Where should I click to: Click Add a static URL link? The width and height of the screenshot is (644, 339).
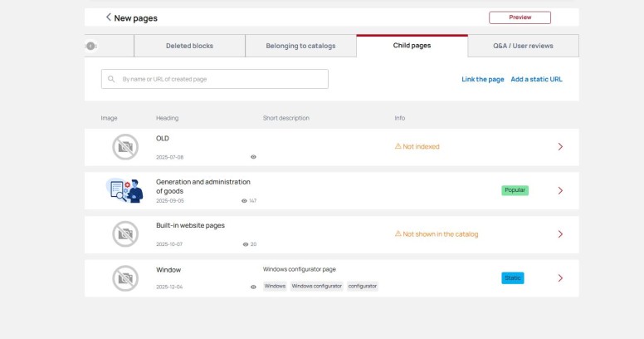pos(536,79)
